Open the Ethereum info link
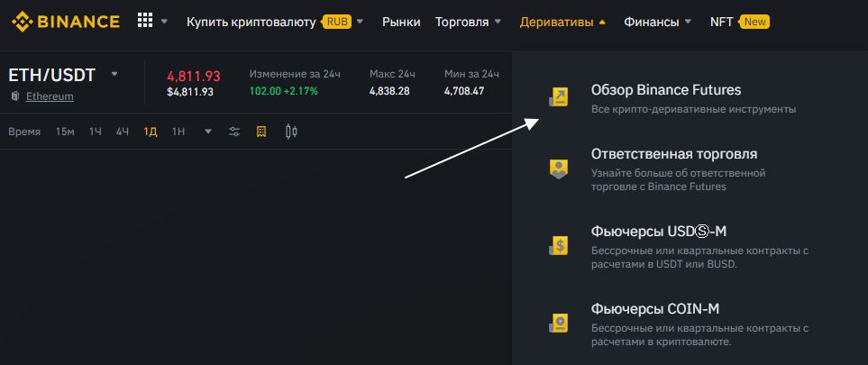 click(x=50, y=96)
